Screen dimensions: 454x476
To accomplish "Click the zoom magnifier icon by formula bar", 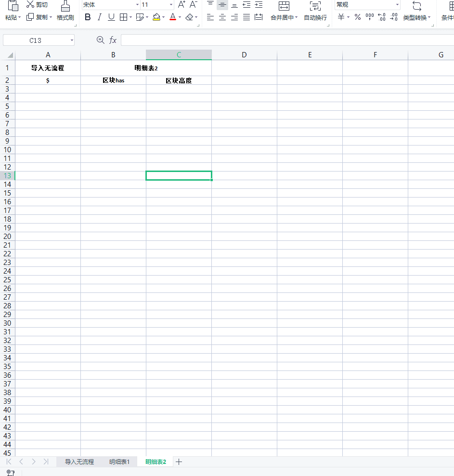I will pyautogui.click(x=101, y=40).
